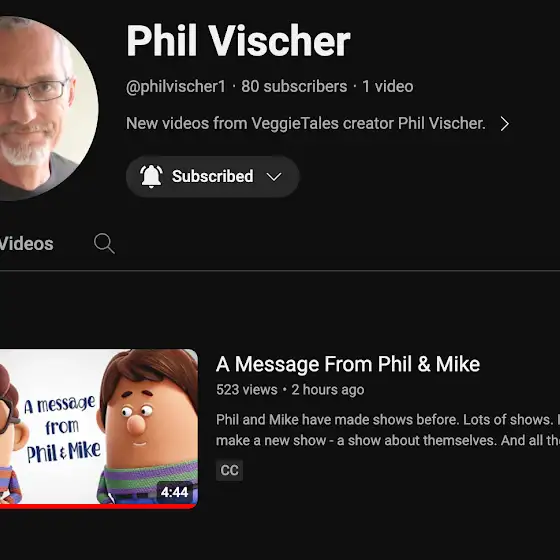Switch to the Videos tab
This screenshot has height=560, width=560.
tap(26, 244)
